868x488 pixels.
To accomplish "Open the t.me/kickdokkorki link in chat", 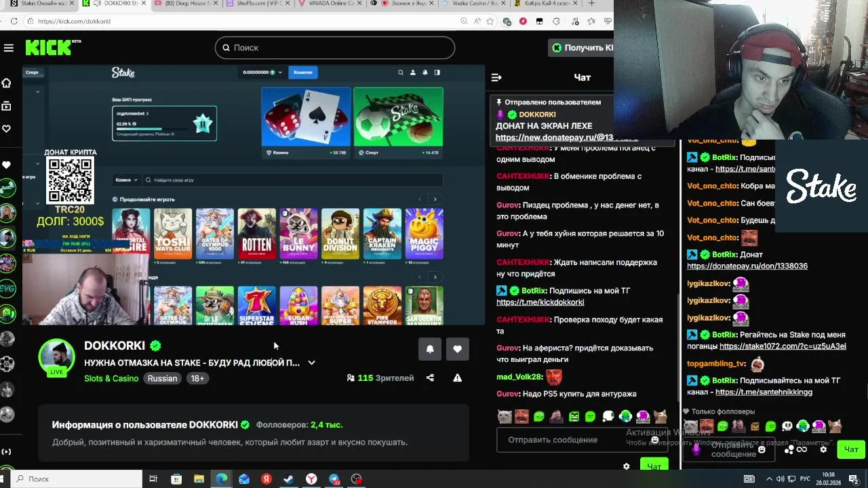I will click(540, 302).
